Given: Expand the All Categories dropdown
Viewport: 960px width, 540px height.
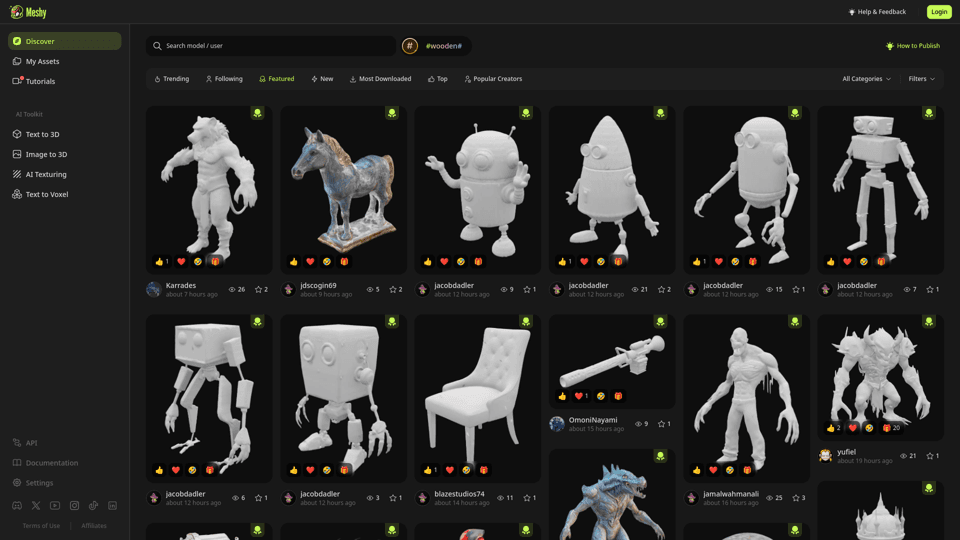Looking at the screenshot, I should [x=866, y=79].
